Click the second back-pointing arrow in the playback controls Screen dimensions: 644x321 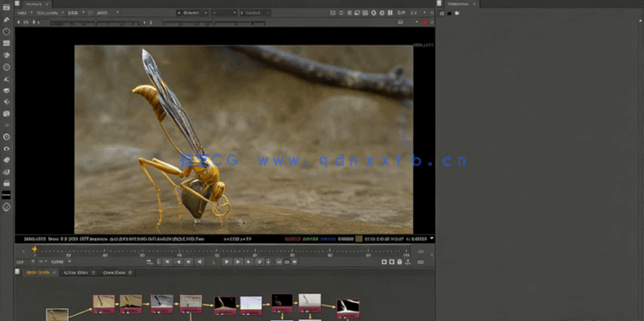(x=178, y=261)
